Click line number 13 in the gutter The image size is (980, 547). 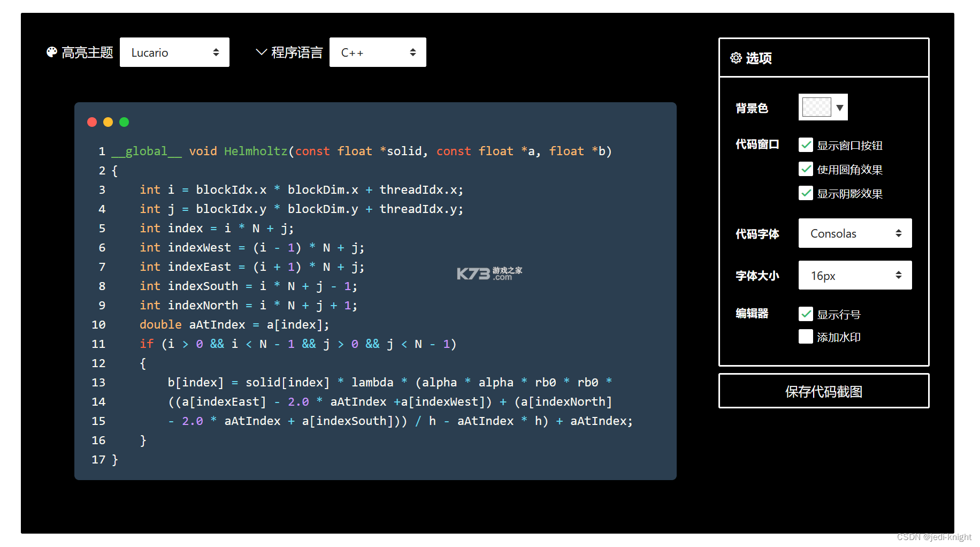click(x=98, y=383)
